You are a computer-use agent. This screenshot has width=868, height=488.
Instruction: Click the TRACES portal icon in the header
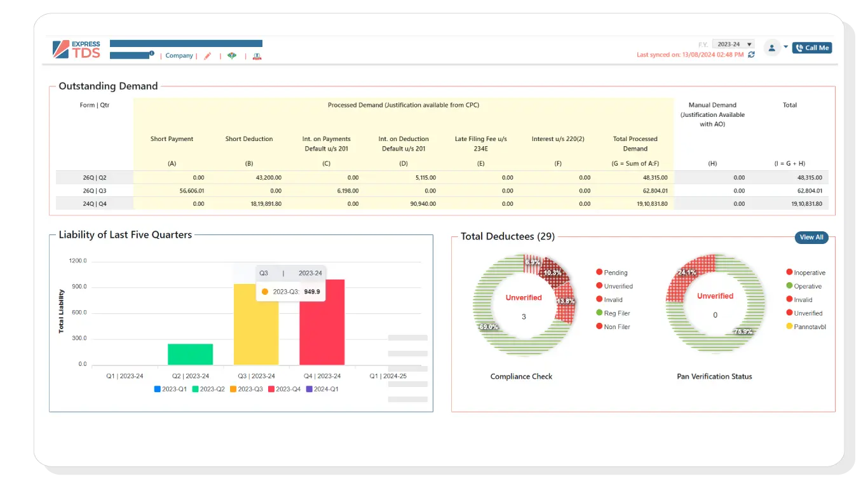click(257, 56)
